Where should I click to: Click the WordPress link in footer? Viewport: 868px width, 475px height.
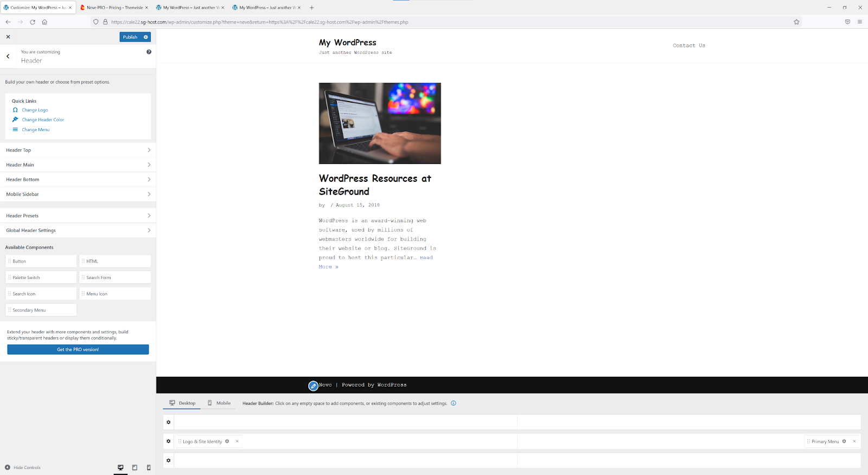[x=392, y=385]
